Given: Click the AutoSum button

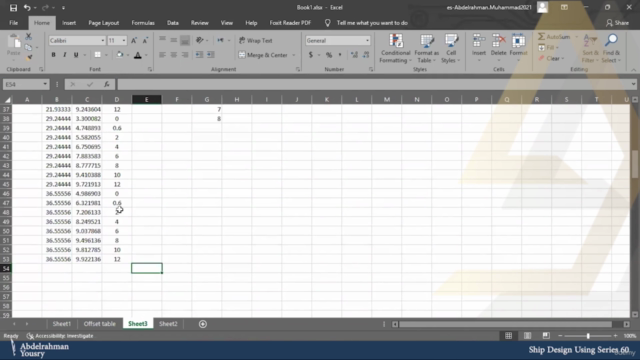Looking at the screenshot, I should [x=554, y=37].
